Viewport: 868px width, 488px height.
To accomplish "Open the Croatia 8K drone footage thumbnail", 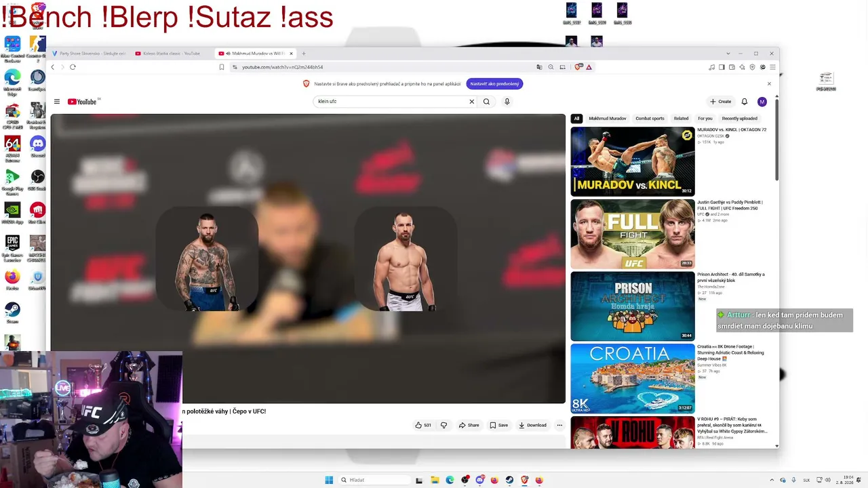I will coord(633,378).
